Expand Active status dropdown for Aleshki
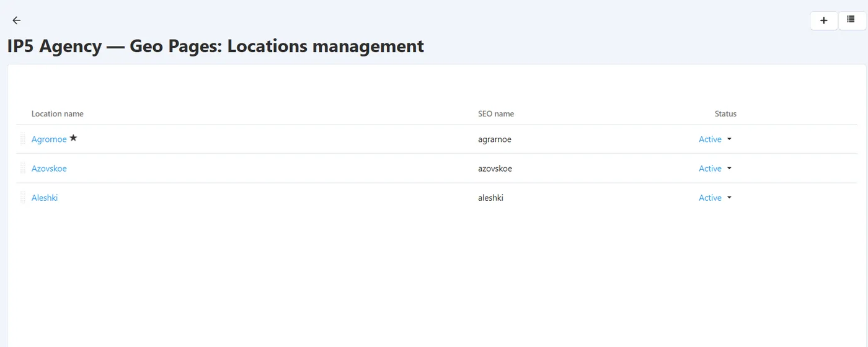Viewport: 868px width, 347px height. point(715,198)
